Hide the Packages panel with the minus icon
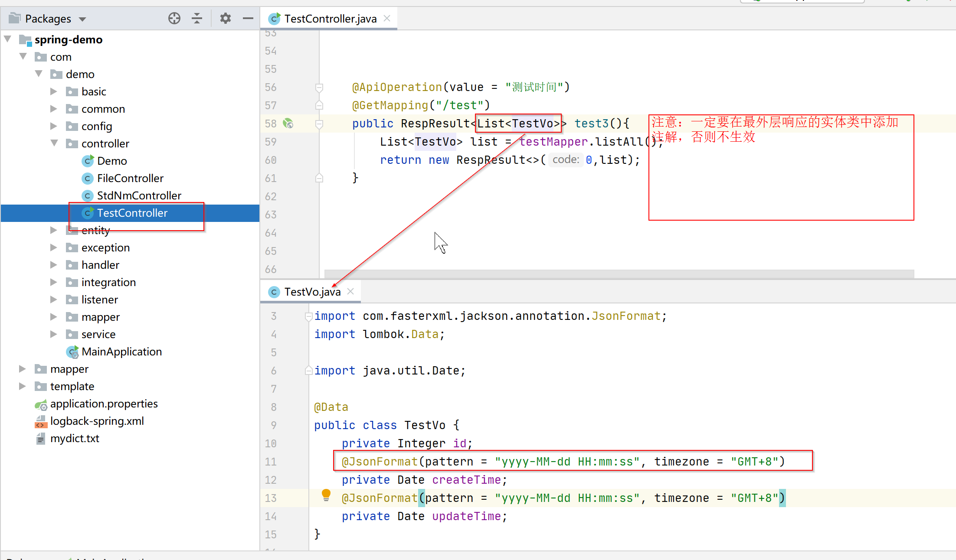 [x=247, y=18]
